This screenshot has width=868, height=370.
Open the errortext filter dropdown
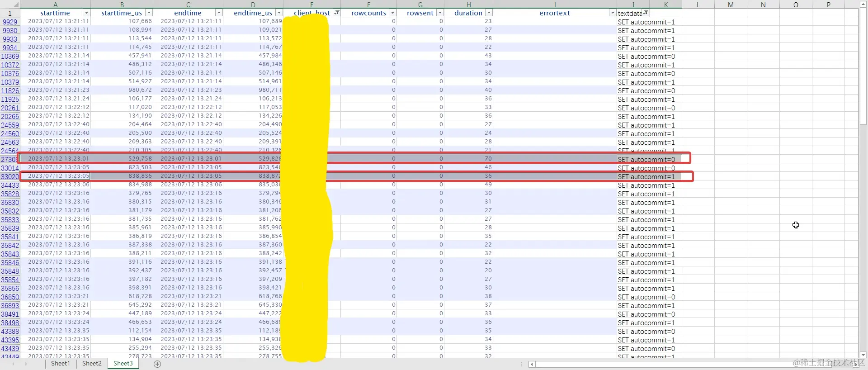(x=613, y=13)
